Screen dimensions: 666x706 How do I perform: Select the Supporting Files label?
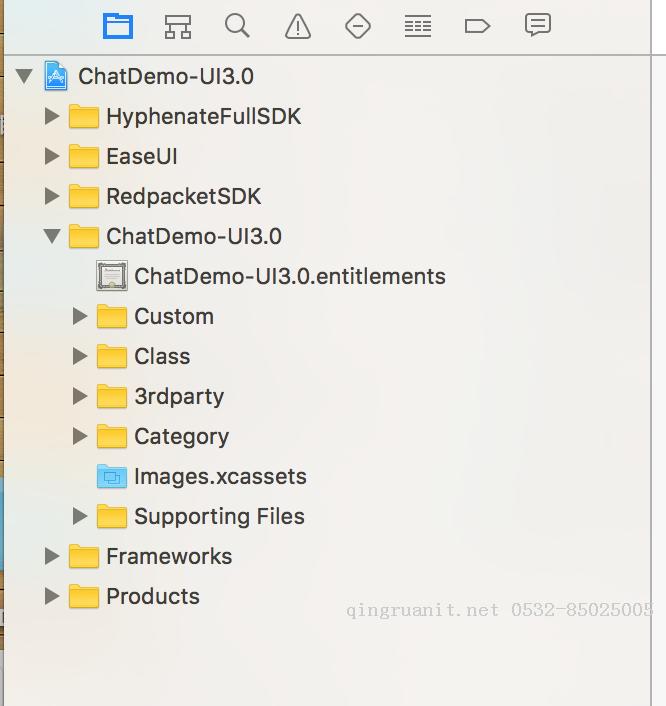(x=219, y=516)
